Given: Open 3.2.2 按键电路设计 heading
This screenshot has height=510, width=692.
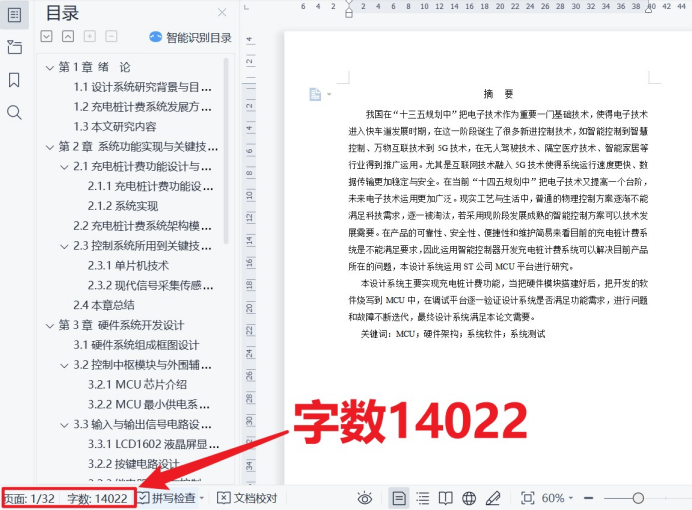Looking at the screenshot, I should click(x=133, y=464).
